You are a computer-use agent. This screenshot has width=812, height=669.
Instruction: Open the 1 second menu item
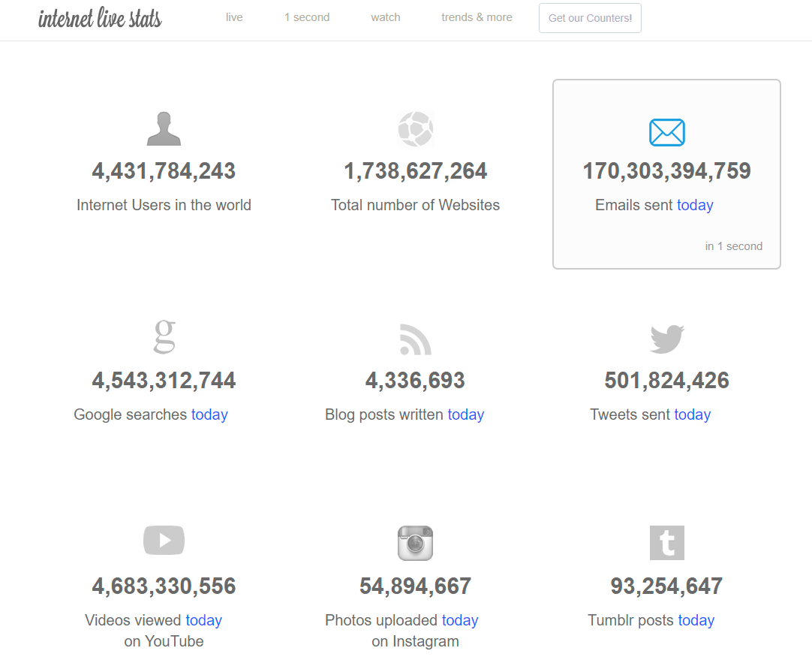[x=307, y=17]
